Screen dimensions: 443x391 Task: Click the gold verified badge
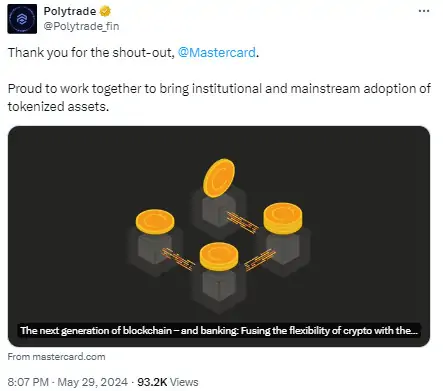coord(105,11)
